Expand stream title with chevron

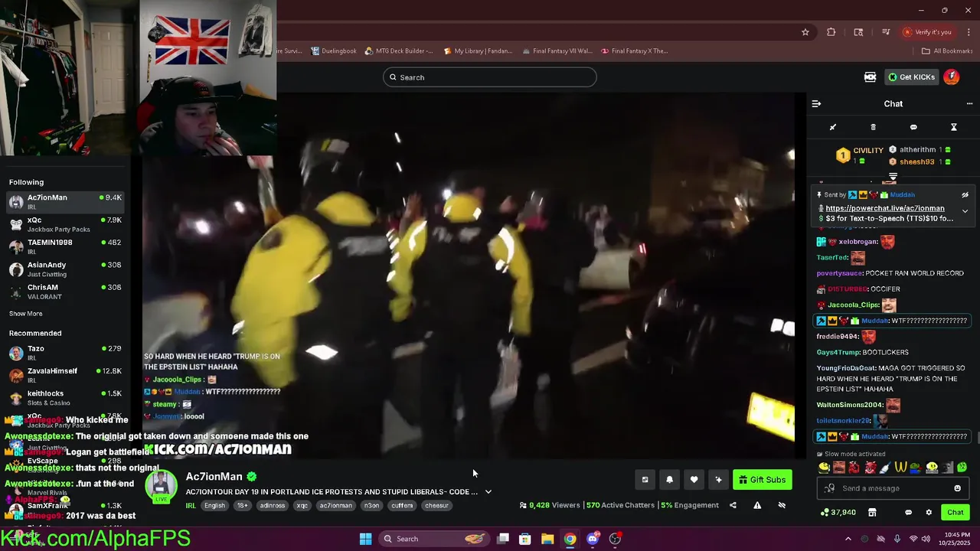(488, 492)
